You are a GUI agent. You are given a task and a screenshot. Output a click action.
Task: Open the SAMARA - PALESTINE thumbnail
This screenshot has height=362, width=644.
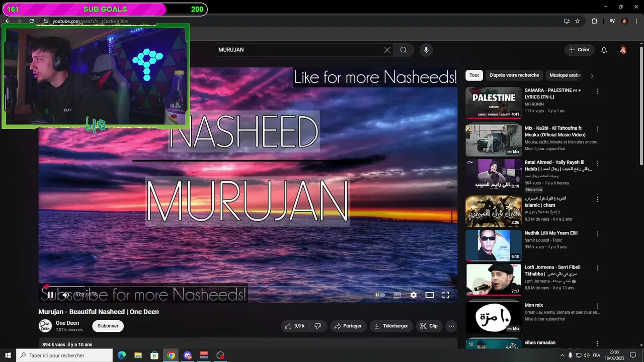pos(494,103)
